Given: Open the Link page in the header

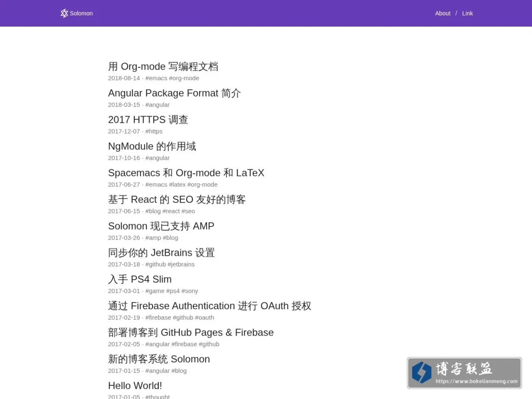Looking at the screenshot, I should [x=467, y=13].
